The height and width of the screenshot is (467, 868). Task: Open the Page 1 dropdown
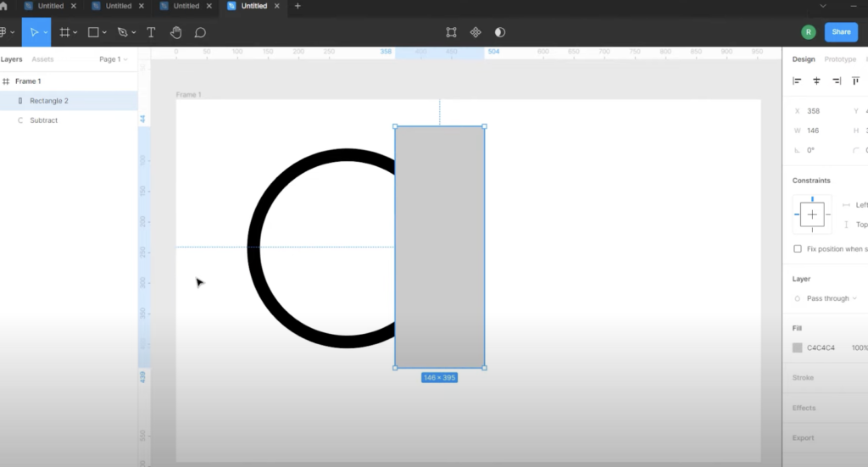(113, 59)
